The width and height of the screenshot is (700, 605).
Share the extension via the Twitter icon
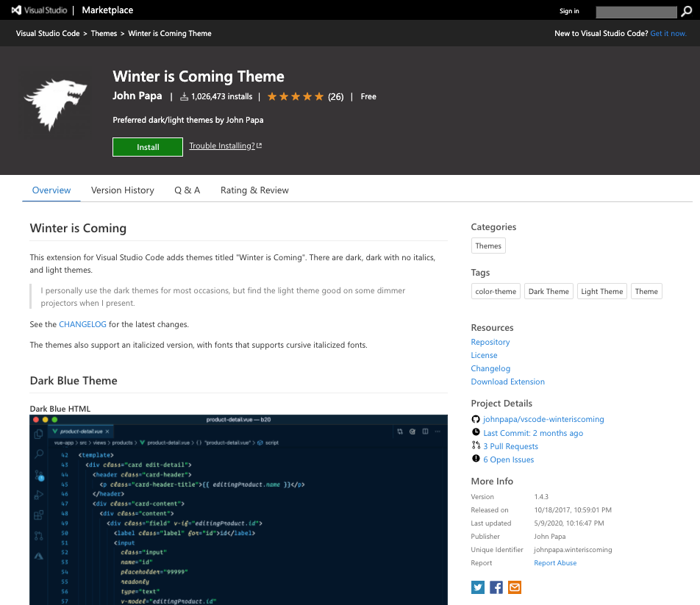477,587
